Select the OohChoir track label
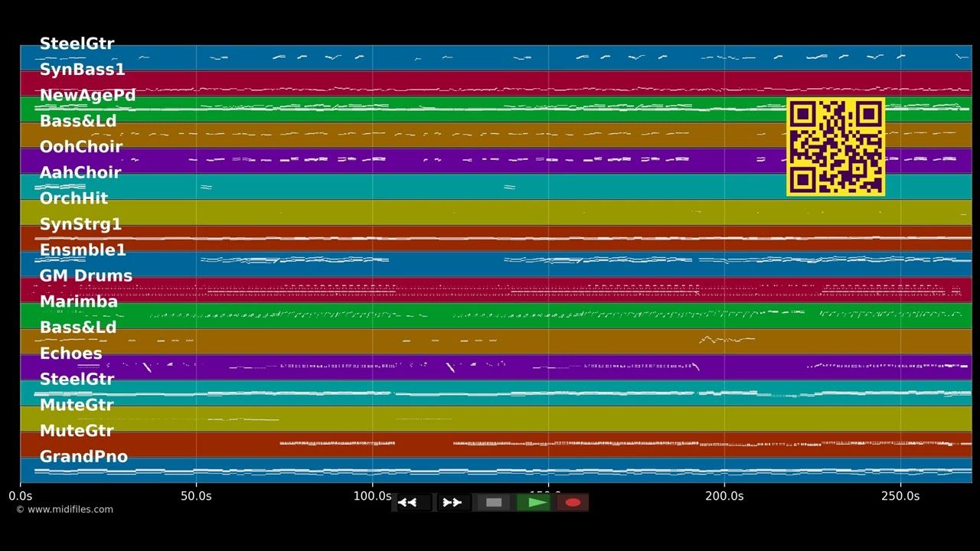Viewport: 980px width, 551px height. click(x=80, y=147)
